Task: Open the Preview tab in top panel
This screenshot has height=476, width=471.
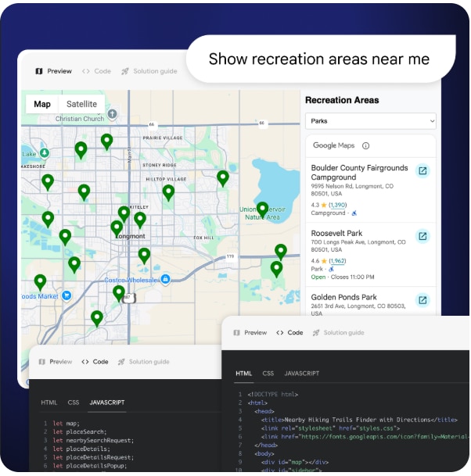Action: (53, 71)
